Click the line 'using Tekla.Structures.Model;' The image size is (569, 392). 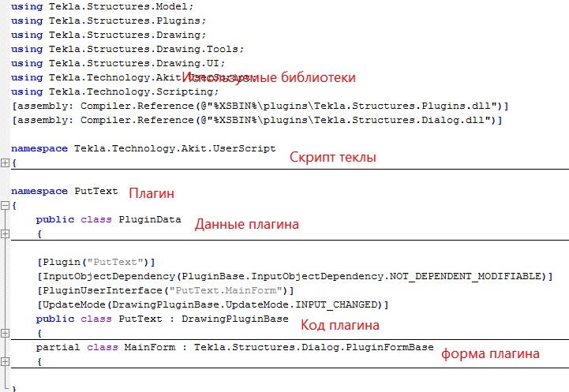(103, 6)
